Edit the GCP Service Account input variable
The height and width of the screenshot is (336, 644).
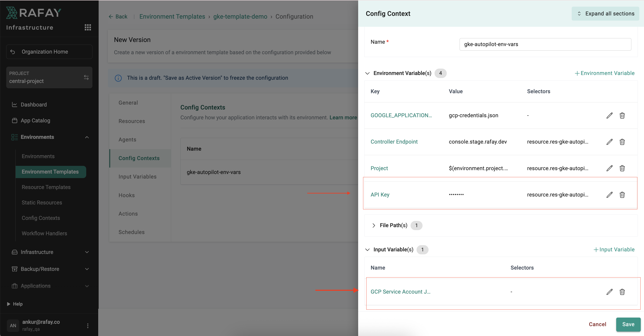click(x=609, y=292)
